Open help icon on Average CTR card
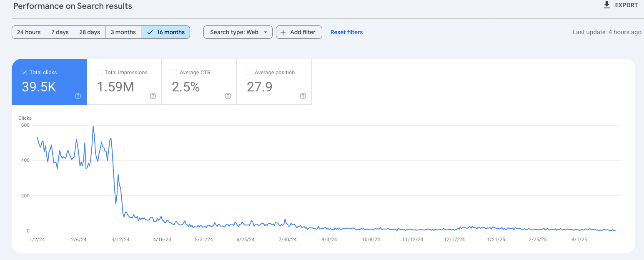The height and width of the screenshot is (260, 644). click(228, 96)
